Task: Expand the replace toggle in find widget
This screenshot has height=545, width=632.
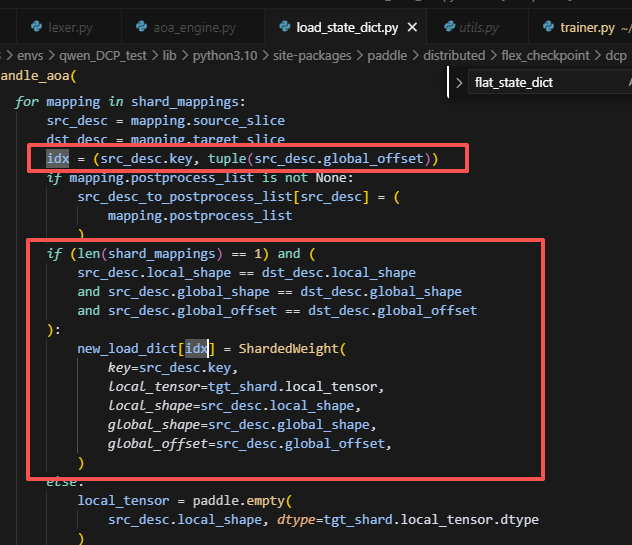Action: tap(458, 83)
